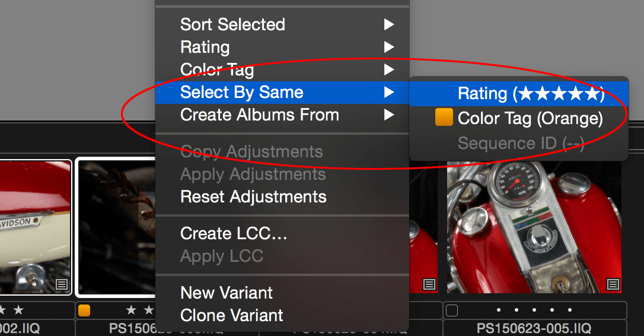Click orange color tag under selected thumbnail
Screen dimensions: 644x336
tap(84, 310)
